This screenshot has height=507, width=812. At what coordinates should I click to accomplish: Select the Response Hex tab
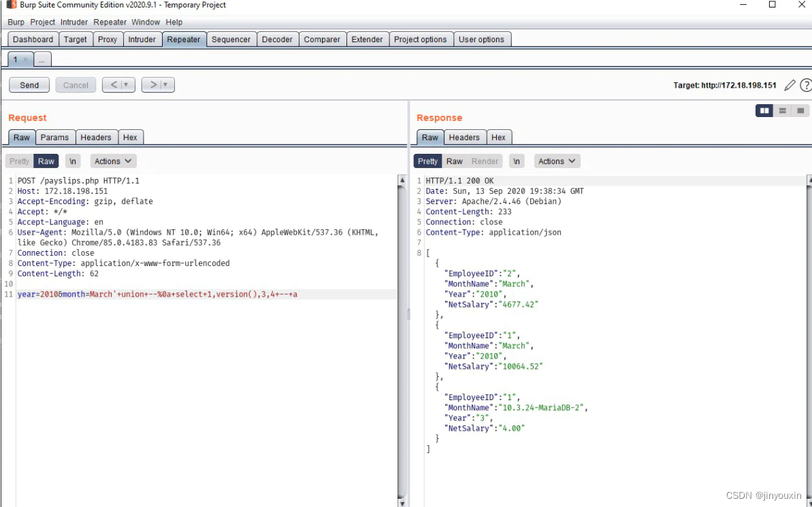tap(499, 137)
